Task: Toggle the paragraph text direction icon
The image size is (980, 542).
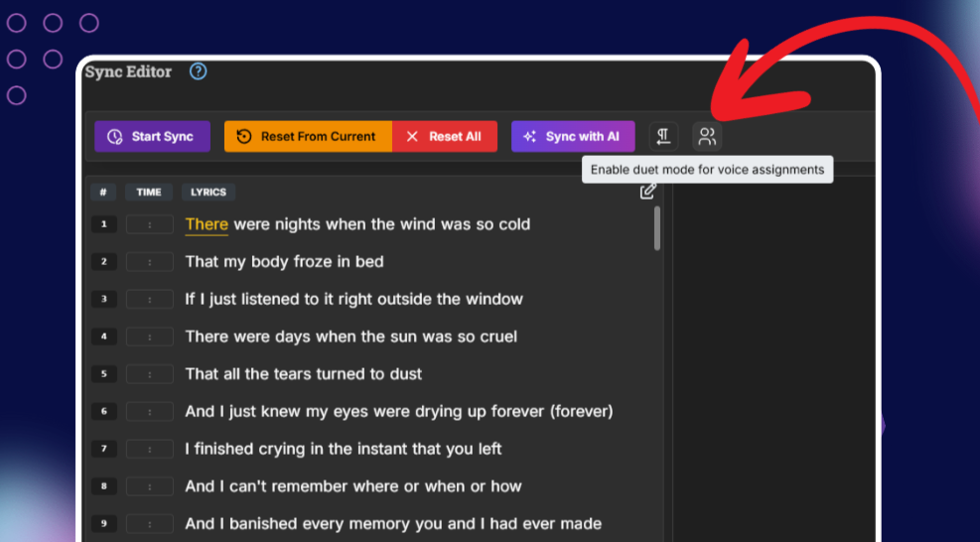Action: pyautogui.click(x=663, y=136)
